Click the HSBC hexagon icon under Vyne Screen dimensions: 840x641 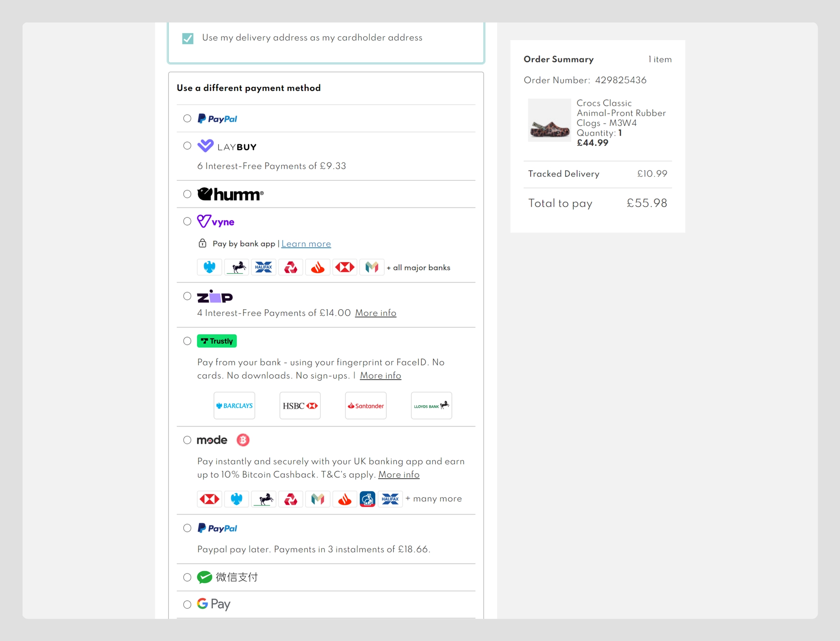pyautogui.click(x=345, y=267)
